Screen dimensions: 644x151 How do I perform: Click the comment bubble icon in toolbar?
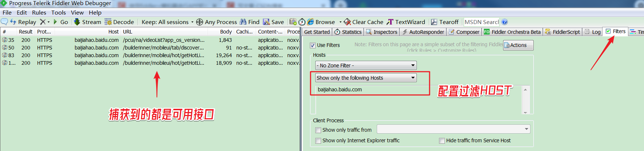click(4, 22)
